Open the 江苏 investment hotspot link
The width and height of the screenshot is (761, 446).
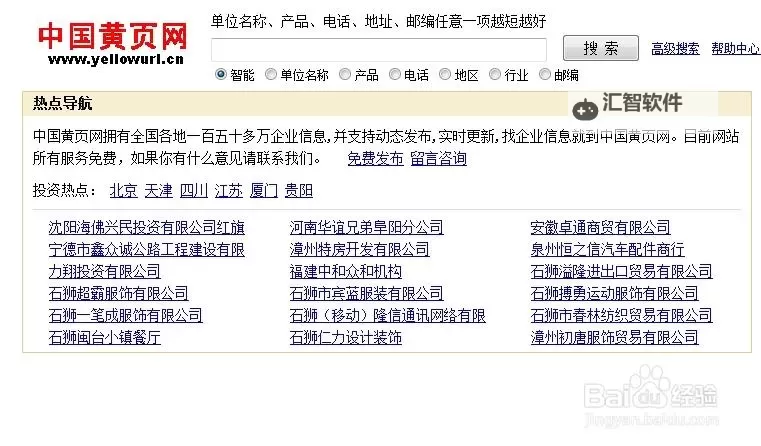click(x=229, y=190)
